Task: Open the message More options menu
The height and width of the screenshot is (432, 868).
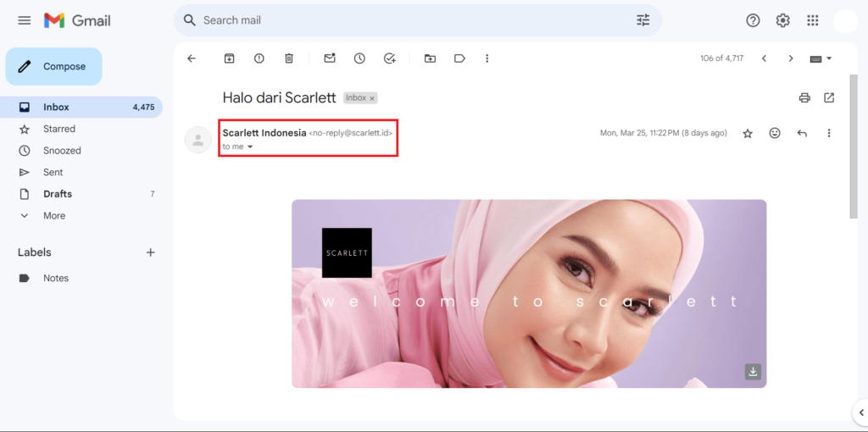Action: [x=829, y=133]
